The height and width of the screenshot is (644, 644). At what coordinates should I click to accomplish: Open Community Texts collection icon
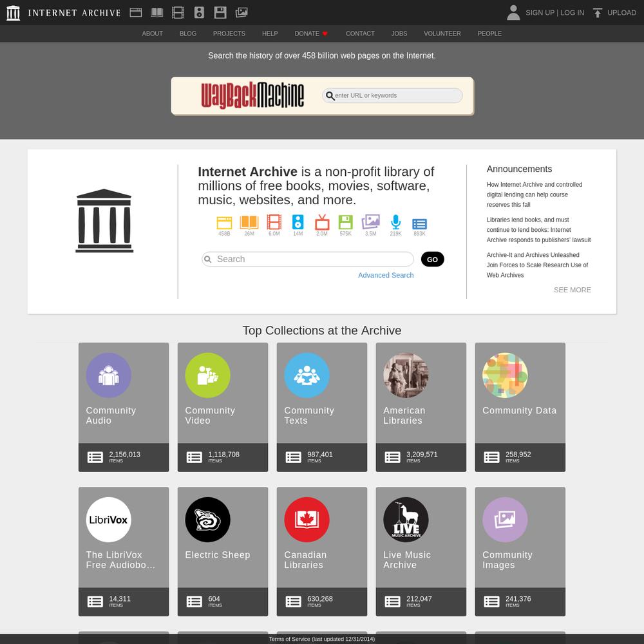pyautogui.click(x=307, y=375)
